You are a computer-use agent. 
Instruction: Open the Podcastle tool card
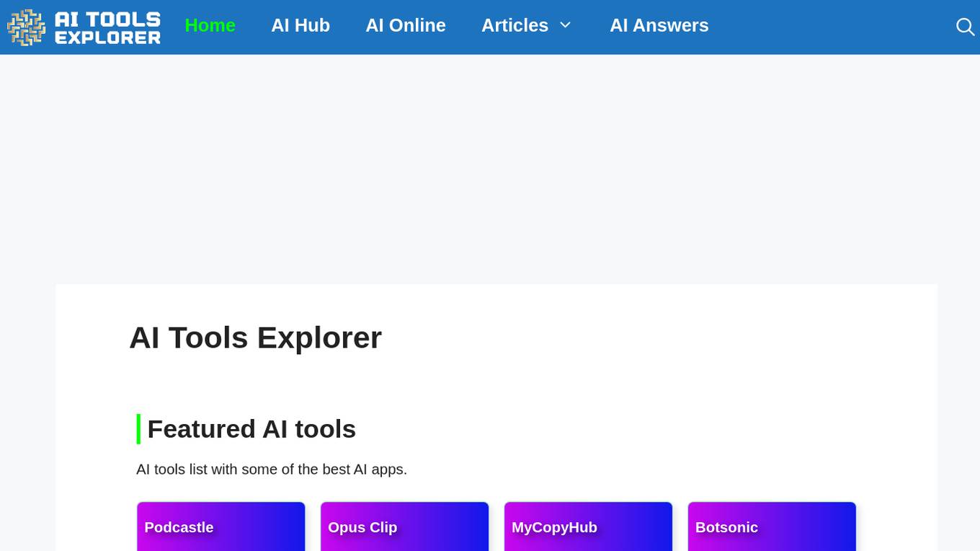pos(221,526)
